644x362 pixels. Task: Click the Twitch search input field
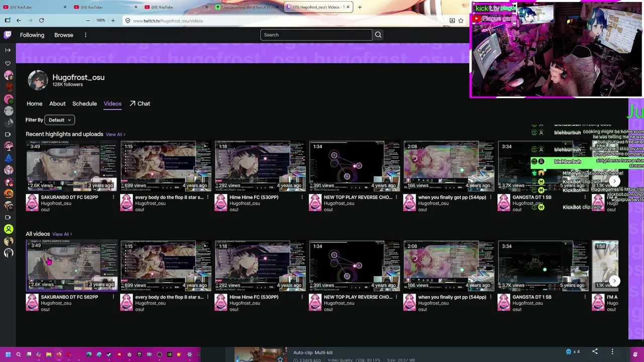[x=316, y=35]
